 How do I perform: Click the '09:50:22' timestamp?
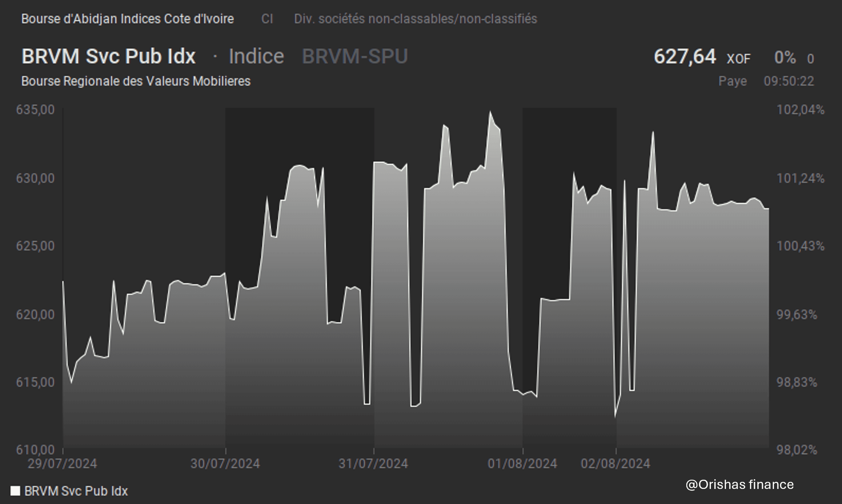coord(789,81)
